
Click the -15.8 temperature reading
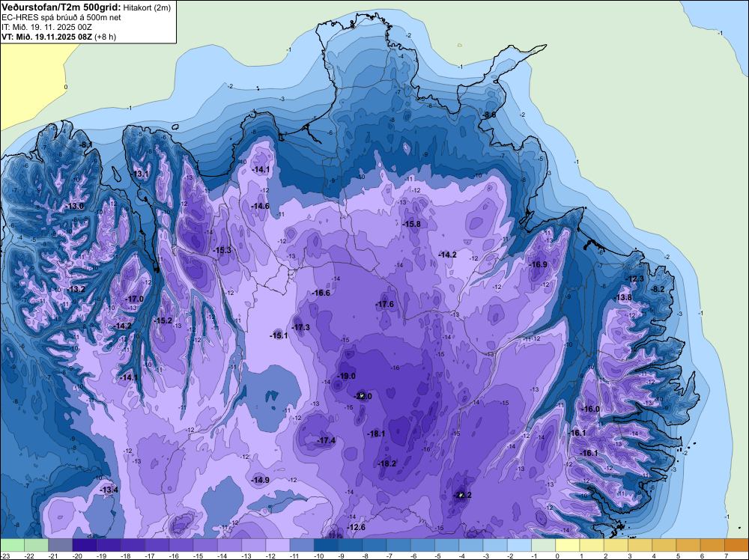pyautogui.click(x=411, y=224)
